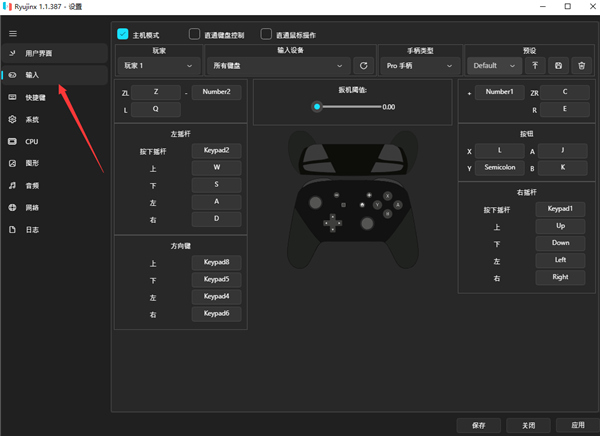
Task: Disable the 主机模式 docked mode checkbox
Action: click(x=123, y=33)
